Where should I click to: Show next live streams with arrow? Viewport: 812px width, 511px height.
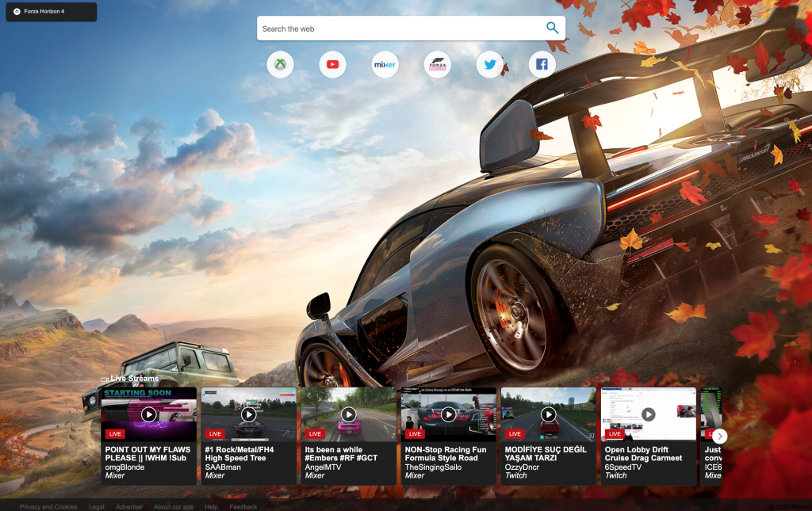point(719,436)
